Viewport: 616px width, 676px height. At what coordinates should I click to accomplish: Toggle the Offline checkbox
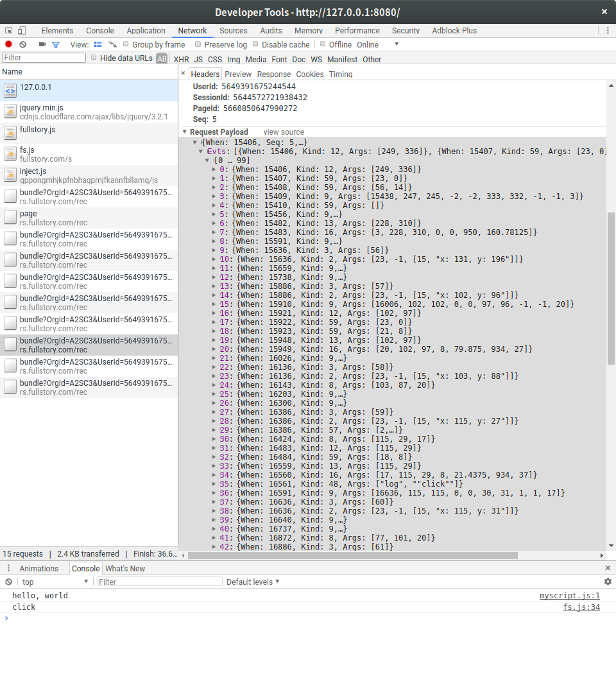point(323,44)
